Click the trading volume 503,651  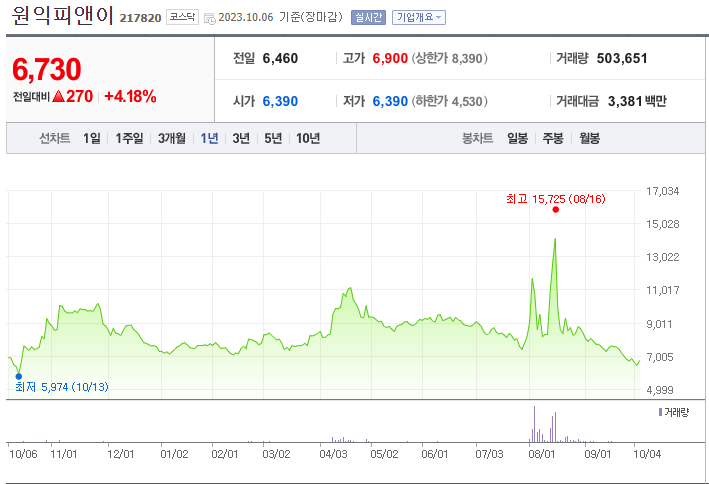(x=622, y=58)
